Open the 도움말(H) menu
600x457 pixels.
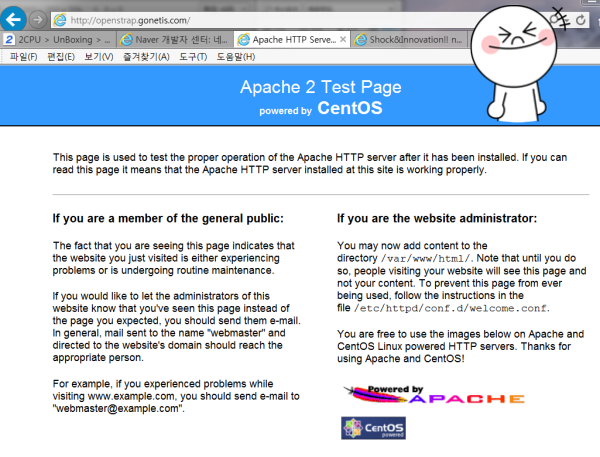click(x=236, y=57)
